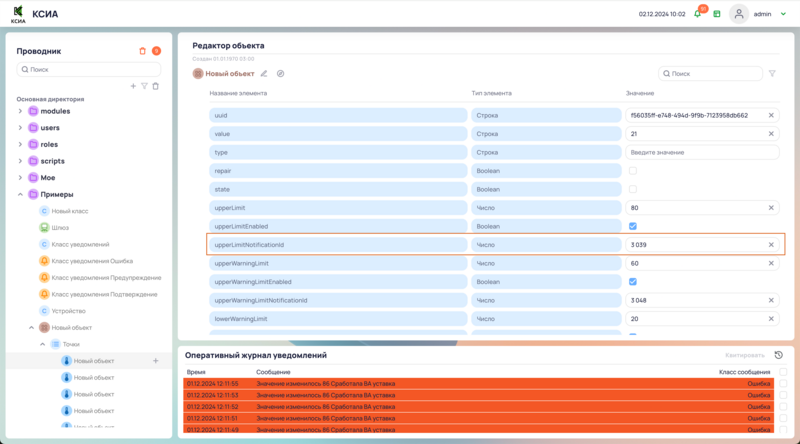Clear the uuid value with X icon
The image size is (800, 444).
point(771,116)
